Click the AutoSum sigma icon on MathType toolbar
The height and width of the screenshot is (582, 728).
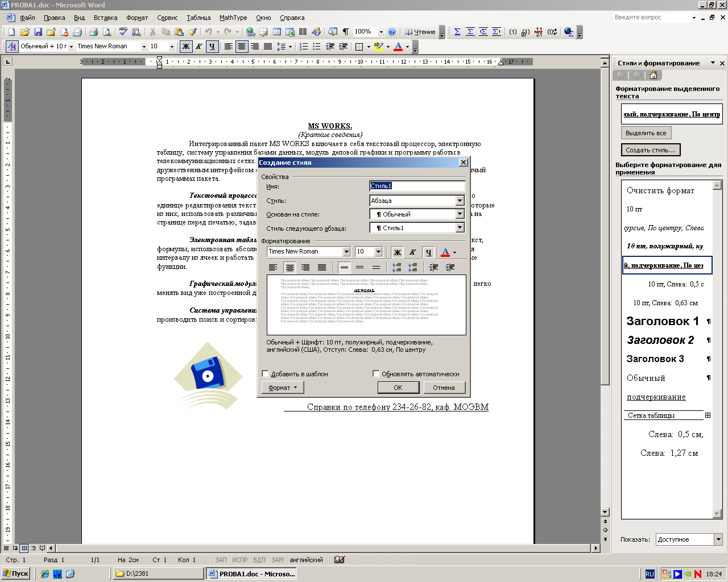(457, 32)
